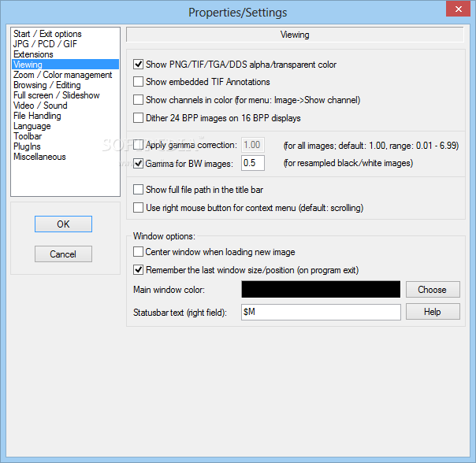Click the gamma correction value field 1.00
Image resolution: width=476 pixels, height=463 pixels.
pyautogui.click(x=252, y=145)
